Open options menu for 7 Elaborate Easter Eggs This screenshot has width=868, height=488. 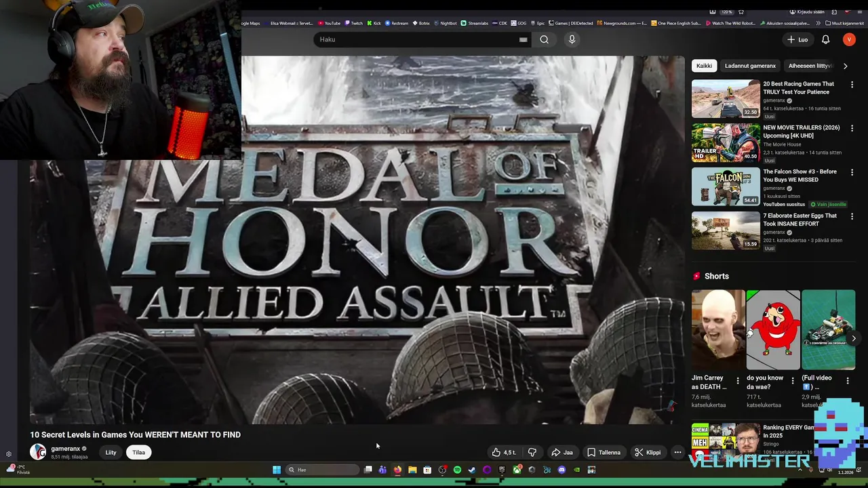tap(852, 216)
